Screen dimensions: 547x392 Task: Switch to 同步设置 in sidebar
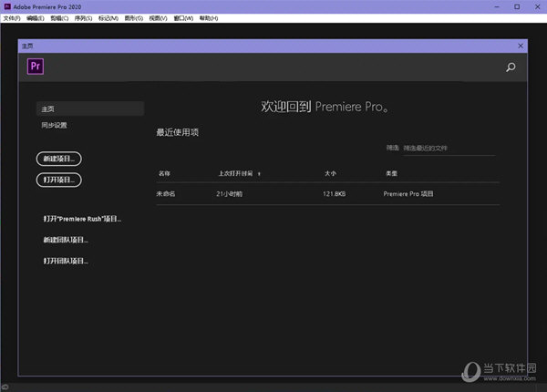55,125
